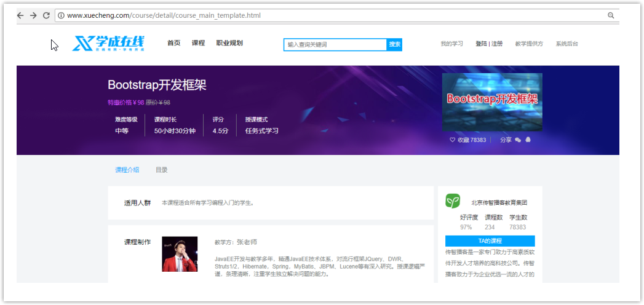Screen dimensions: 644x305
Task: Click the 50小时30分钟 duration value
Action: click(x=175, y=132)
